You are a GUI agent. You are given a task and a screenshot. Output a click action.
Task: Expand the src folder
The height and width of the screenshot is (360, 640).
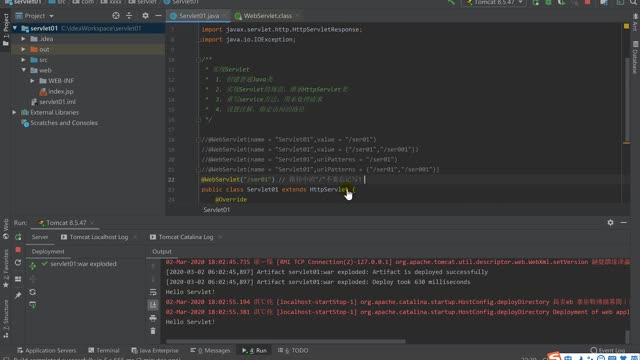pos(23,60)
